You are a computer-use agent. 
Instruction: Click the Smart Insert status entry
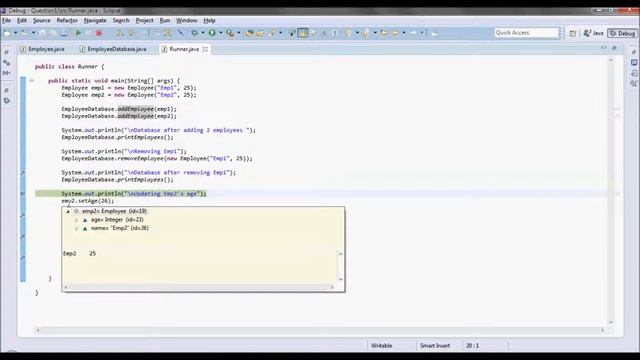click(435, 346)
